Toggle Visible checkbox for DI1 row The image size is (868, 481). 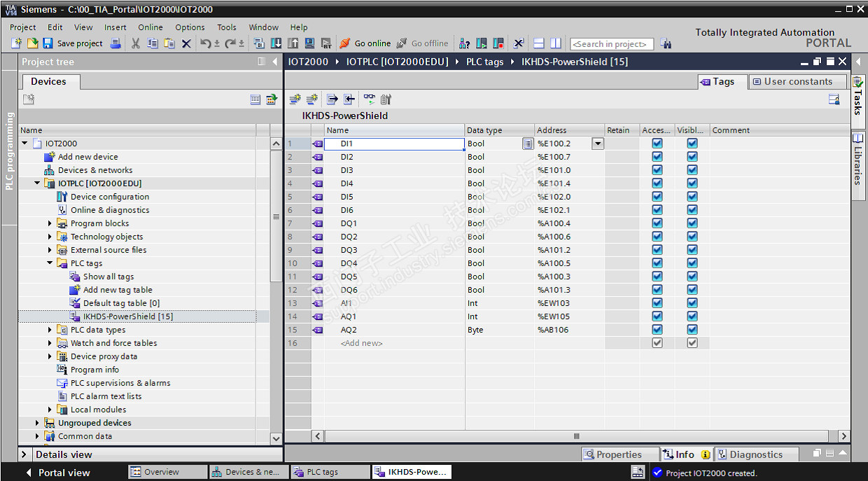[x=692, y=144]
